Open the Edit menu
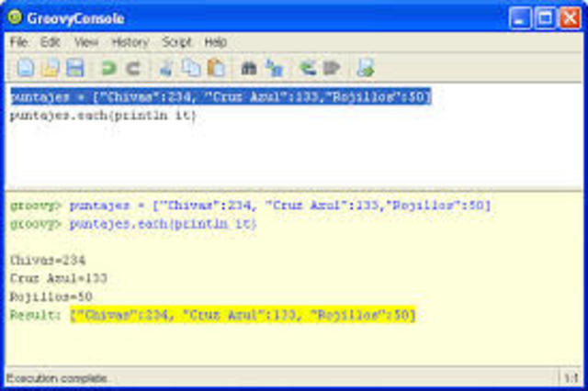The image size is (588, 391). point(50,41)
